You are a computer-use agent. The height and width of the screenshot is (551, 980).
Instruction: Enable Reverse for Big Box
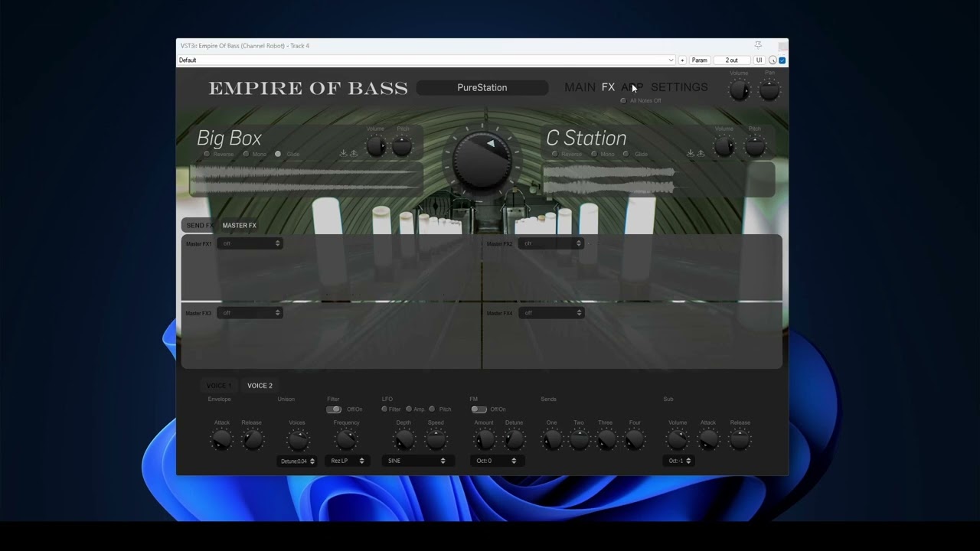(x=207, y=154)
